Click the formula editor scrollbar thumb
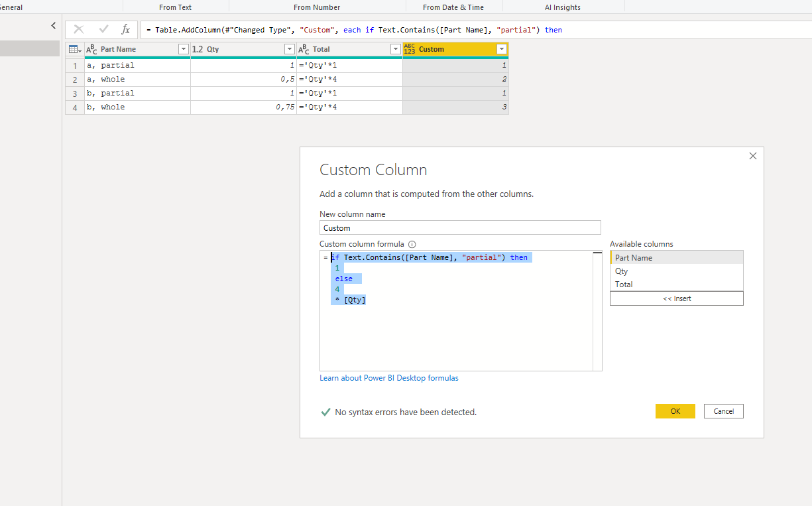The width and height of the screenshot is (812, 506). click(x=597, y=253)
